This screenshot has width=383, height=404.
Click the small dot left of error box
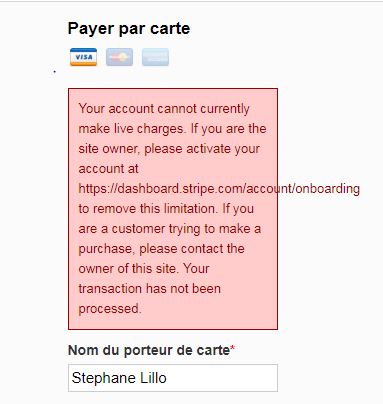click(54, 71)
